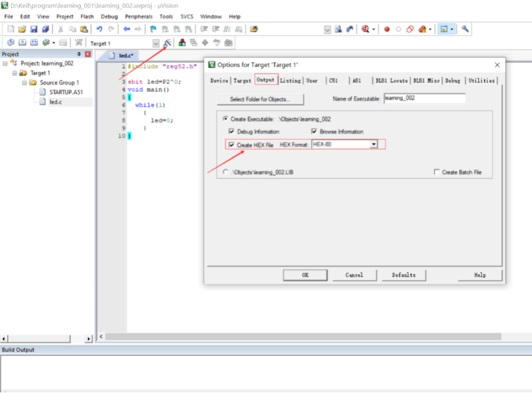
Task: Undo the last edit
Action: [x=99, y=29]
